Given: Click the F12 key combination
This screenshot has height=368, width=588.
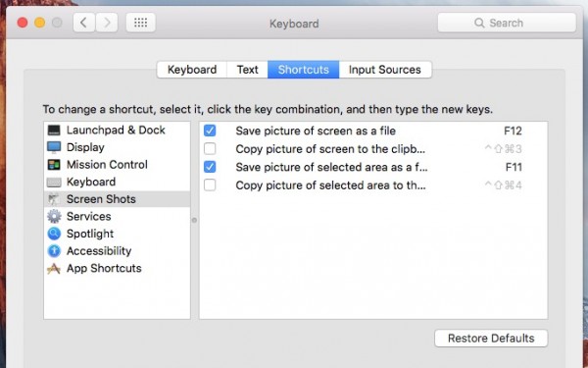Looking at the screenshot, I should pos(513,131).
